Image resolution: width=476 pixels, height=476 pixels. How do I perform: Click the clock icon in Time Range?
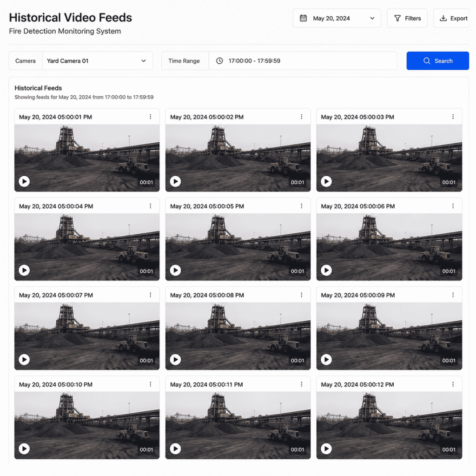pyautogui.click(x=219, y=61)
